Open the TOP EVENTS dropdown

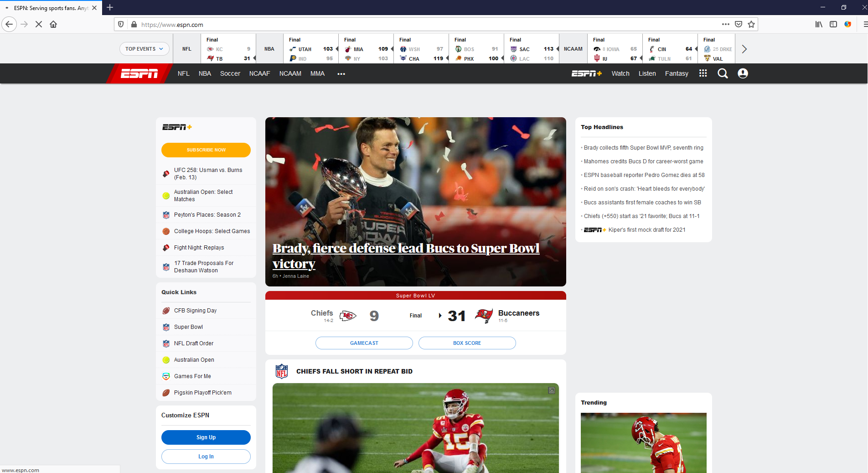coord(144,49)
